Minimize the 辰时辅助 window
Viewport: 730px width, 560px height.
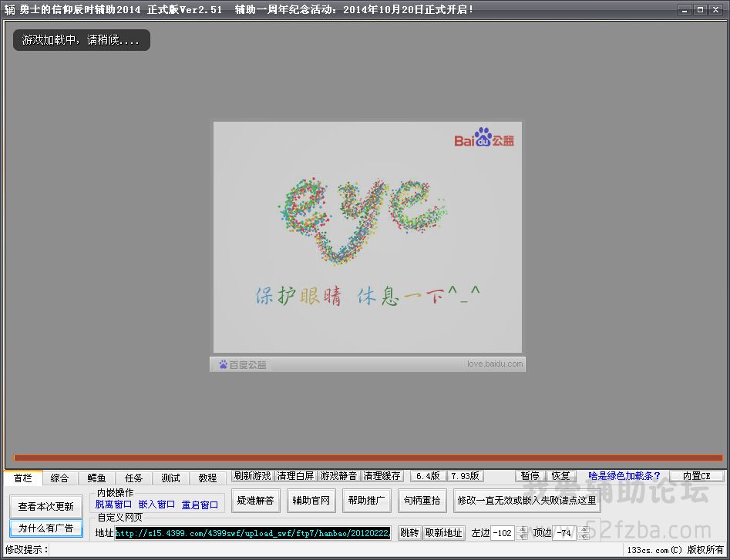coord(685,9)
